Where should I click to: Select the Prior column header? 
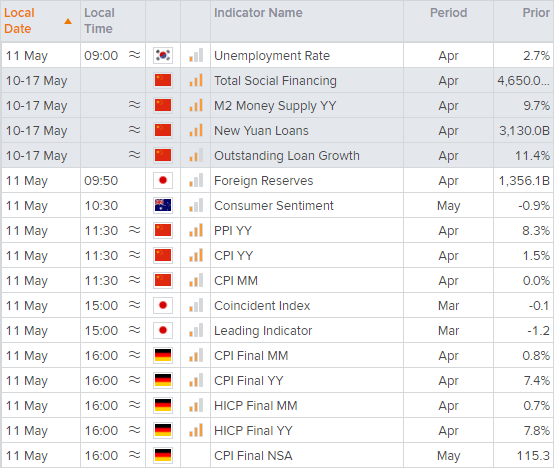(x=536, y=13)
